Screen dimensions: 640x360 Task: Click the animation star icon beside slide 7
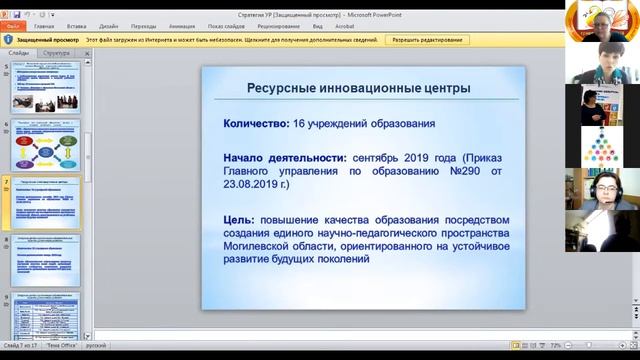click(6, 189)
